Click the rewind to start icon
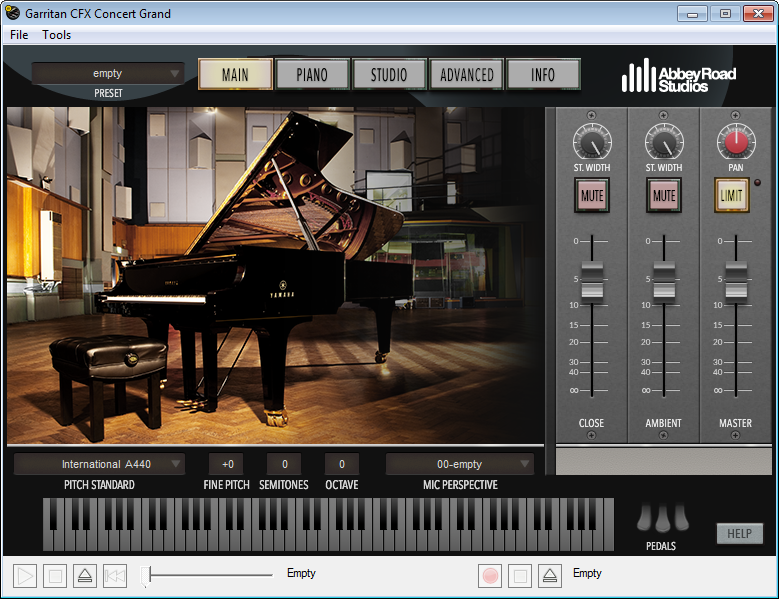 click(x=115, y=576)
